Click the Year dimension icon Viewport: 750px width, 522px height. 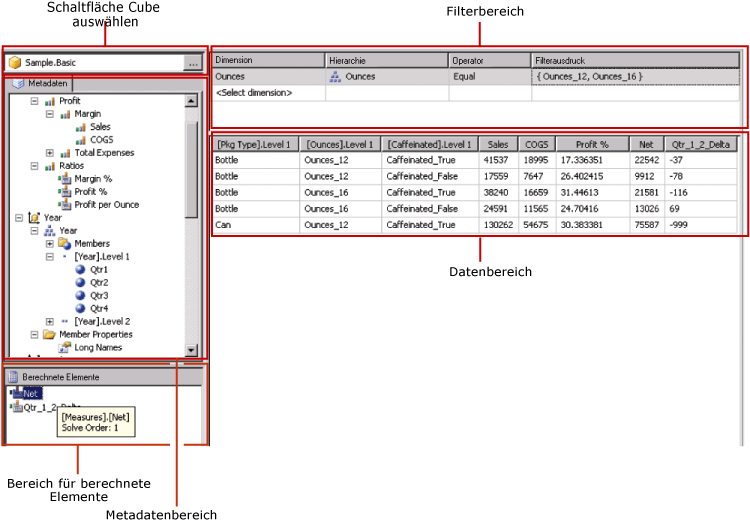pyautogui.click(x=34, y=218)
